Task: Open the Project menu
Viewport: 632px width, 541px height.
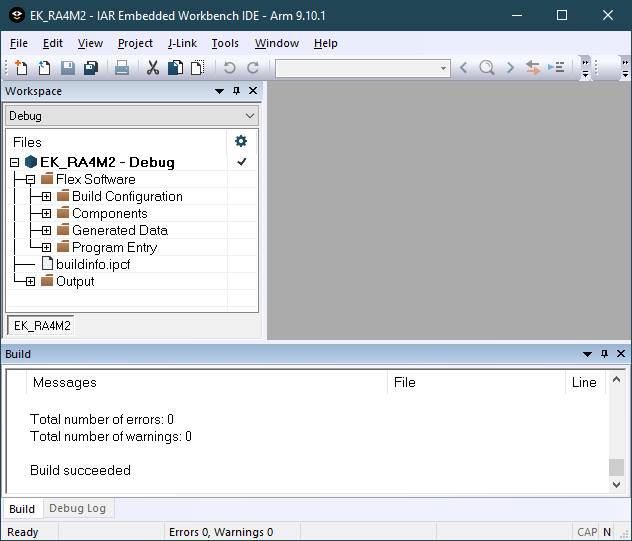Action: coord(135,43)
